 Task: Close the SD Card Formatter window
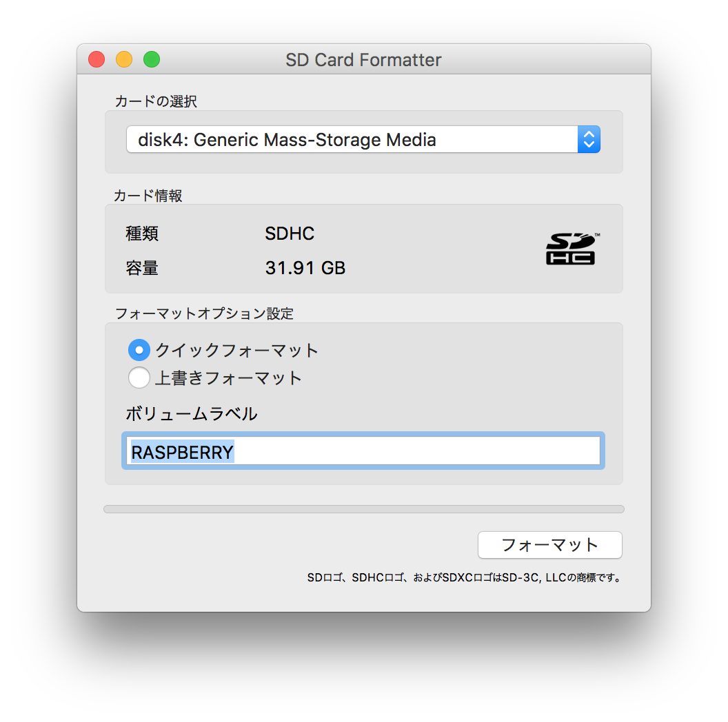point(97,59)
